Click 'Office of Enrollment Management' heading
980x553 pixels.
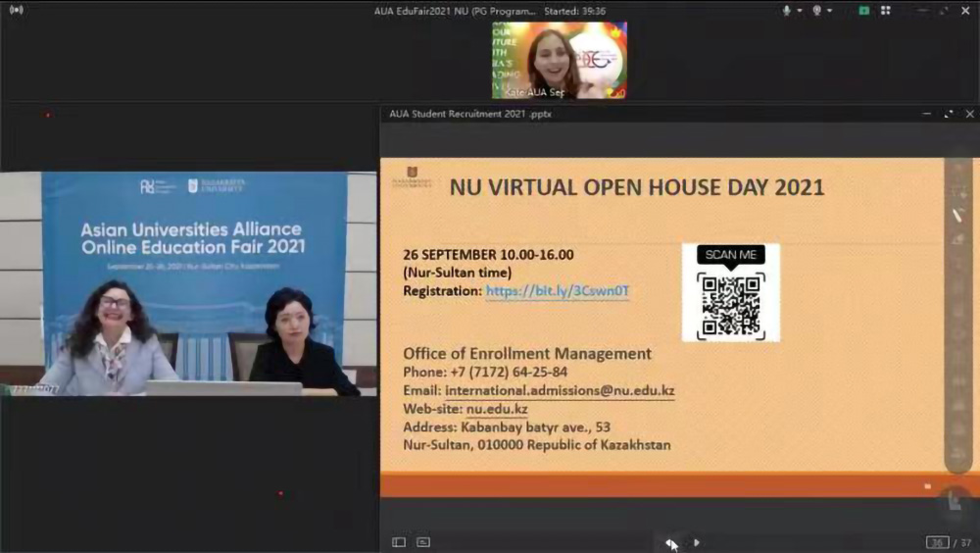coord(527,353)
